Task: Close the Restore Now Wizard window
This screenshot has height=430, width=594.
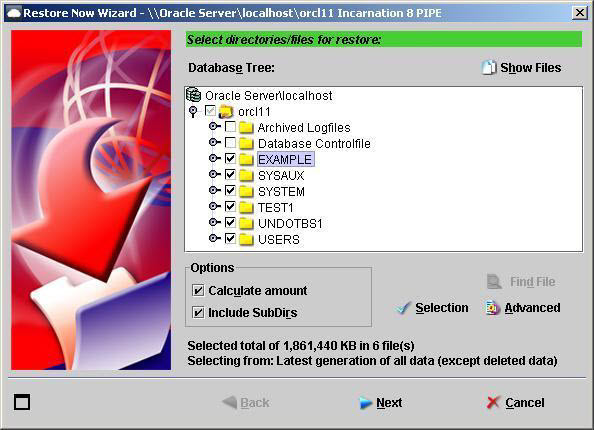Action: (580, 13)
